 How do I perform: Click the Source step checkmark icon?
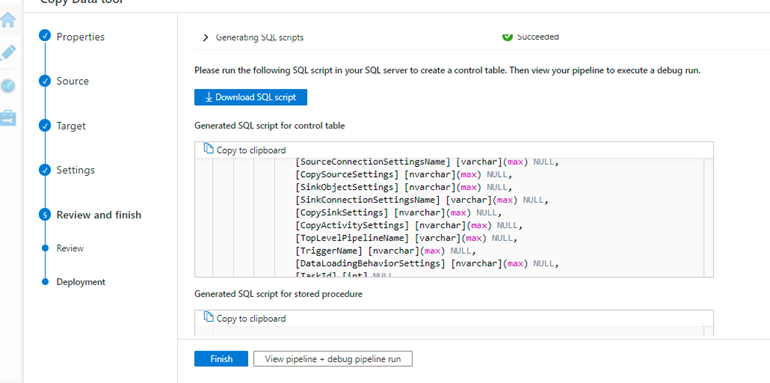45,81
